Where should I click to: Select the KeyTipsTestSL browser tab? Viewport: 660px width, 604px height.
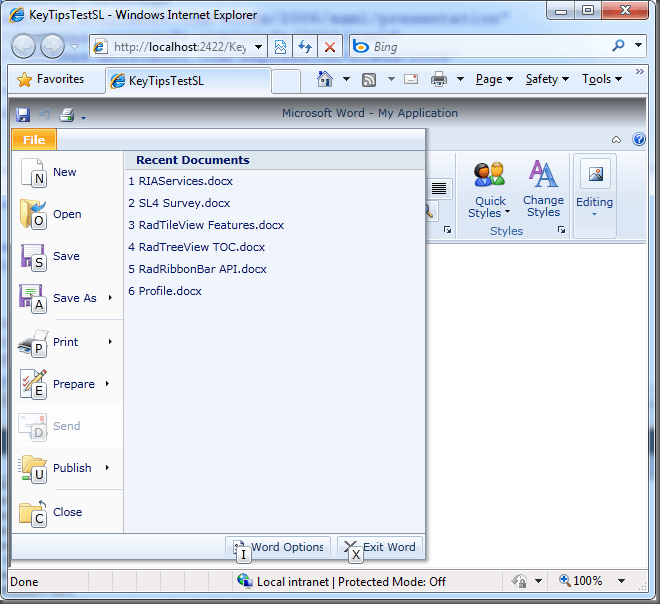click(187, 80)
